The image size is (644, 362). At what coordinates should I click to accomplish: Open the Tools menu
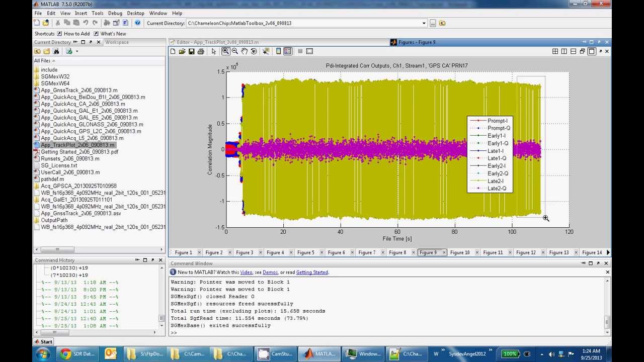(98, 13)
